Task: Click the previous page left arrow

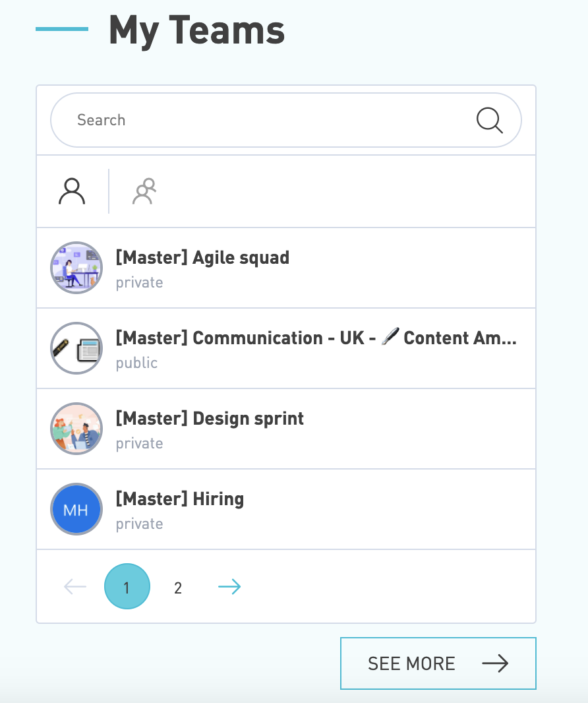Action: coord(75,586)
